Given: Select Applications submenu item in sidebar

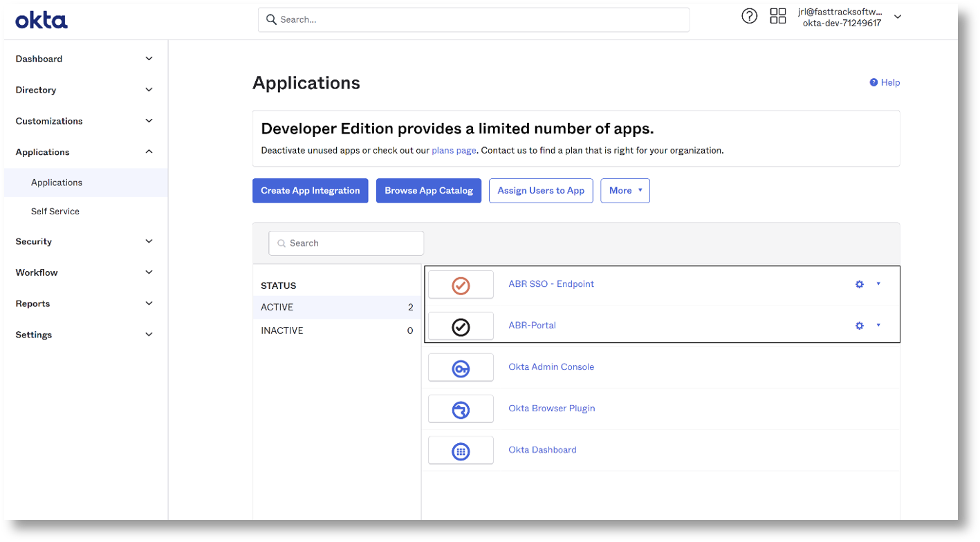Looking at the screenshot, I should 86,183.
